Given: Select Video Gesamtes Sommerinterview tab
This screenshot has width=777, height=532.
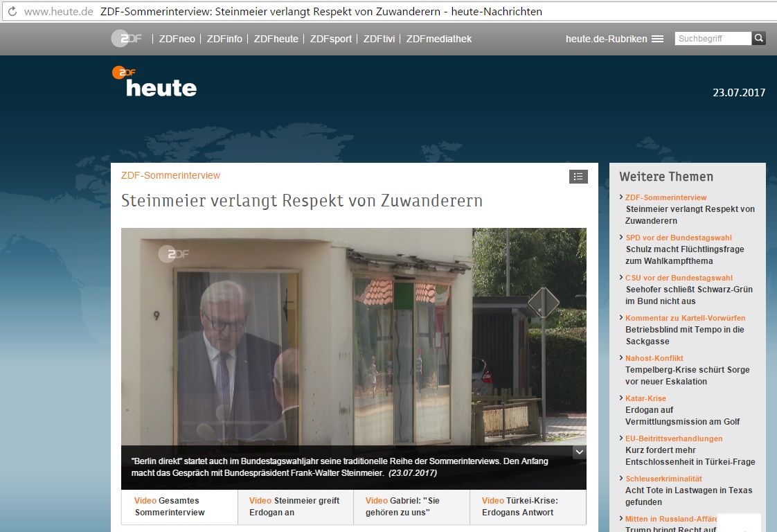Looking at the screenshot, I should (179, 506).
